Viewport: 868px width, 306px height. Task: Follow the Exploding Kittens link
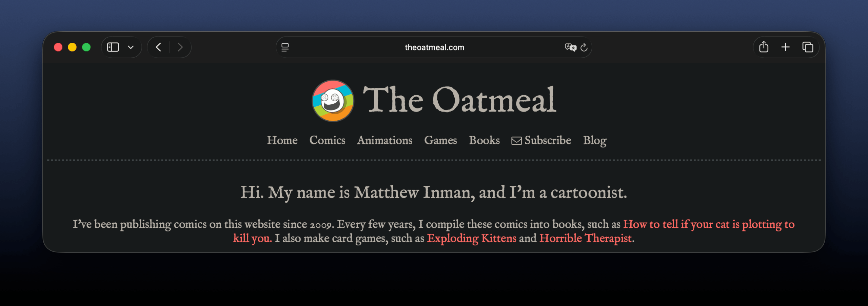[471, 238]
